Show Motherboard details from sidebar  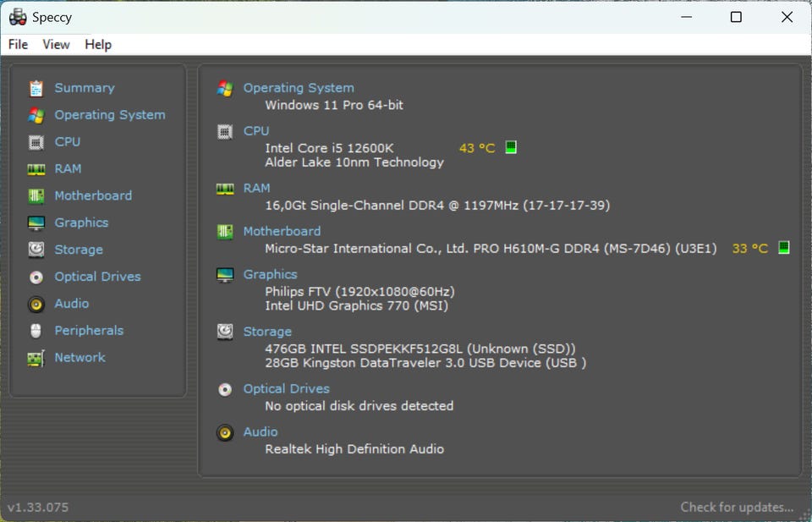93,195
